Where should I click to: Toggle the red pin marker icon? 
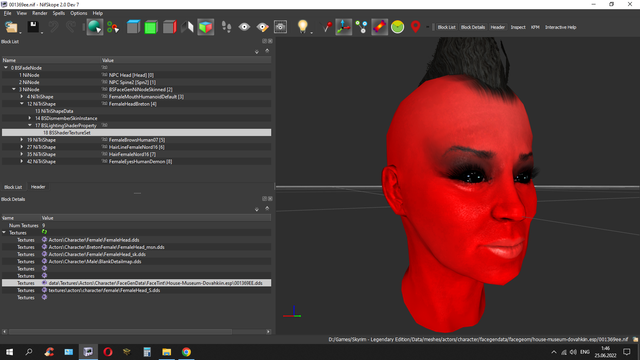tap(327, 27)
